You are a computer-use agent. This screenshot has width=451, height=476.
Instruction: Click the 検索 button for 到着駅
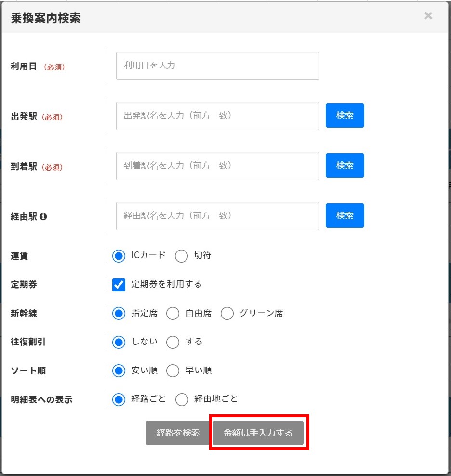pos(345,166)
